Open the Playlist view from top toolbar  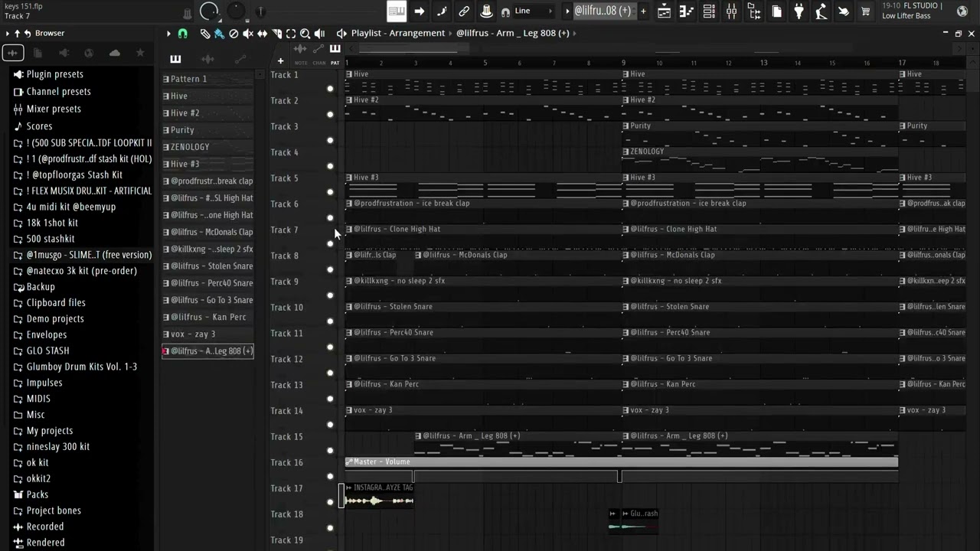pyautogui.click(x=664, y=11)
